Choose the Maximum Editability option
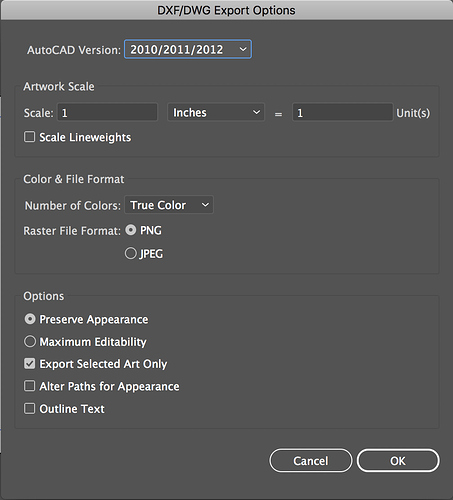453x500 pixels. 30,341
